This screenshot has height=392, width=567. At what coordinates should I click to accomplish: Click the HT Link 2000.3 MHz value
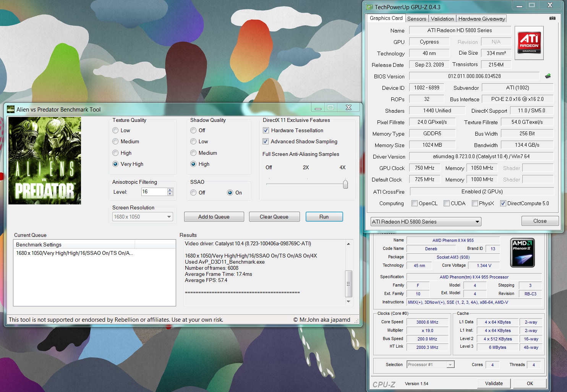tap(427, 347)
